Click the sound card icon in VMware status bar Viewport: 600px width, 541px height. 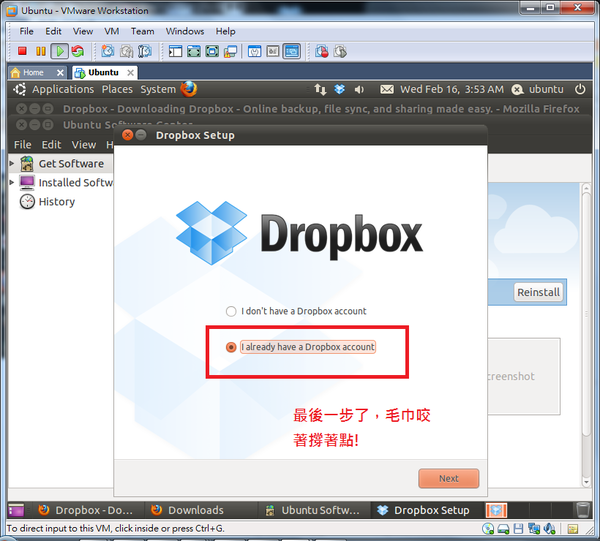(549, 529)
